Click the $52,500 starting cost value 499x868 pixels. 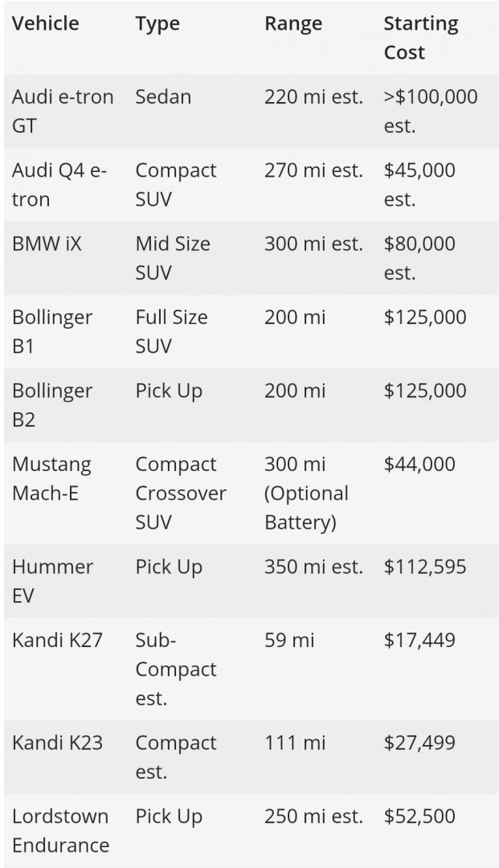(x=419, y=817)
